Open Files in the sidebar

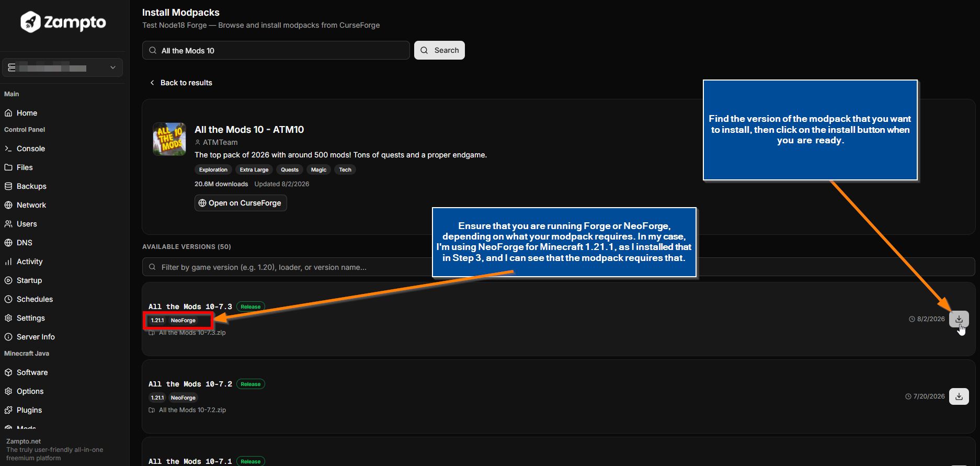[25, 167]
